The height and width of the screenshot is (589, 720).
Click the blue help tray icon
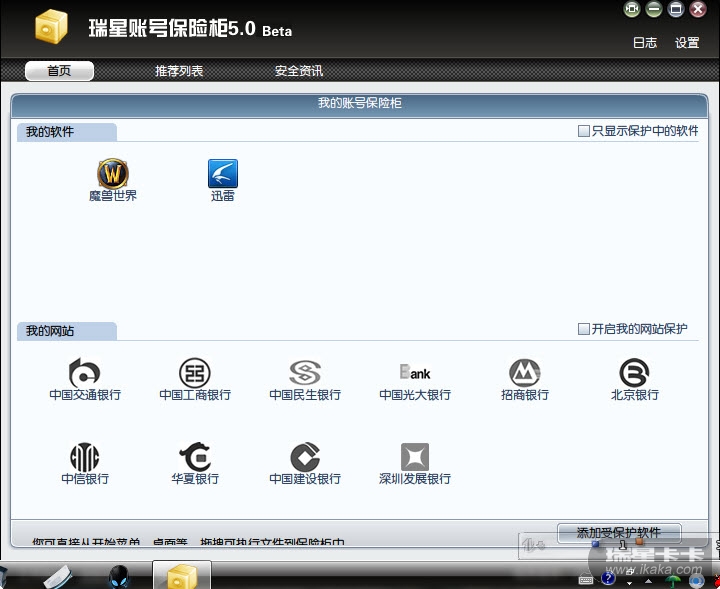tap(609, 578)
